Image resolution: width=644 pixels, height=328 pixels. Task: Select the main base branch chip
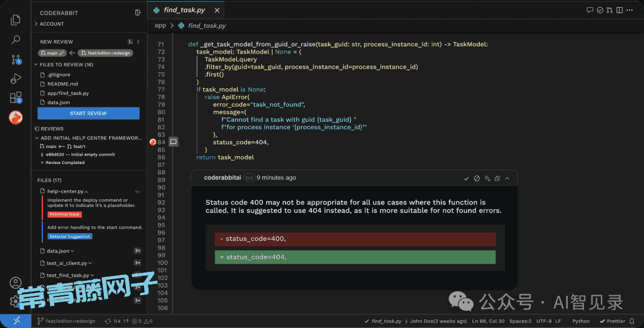(52, 53)
